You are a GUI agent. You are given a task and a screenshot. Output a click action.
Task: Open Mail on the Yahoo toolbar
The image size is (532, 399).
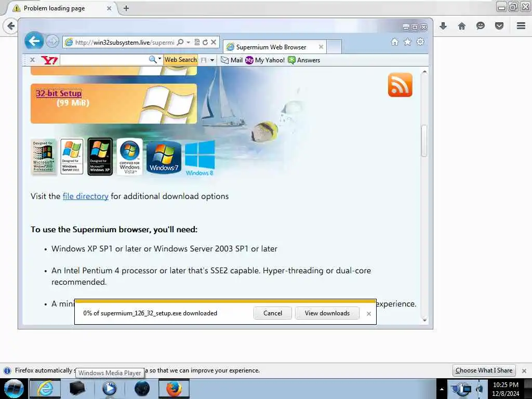(x=232, y=60)
